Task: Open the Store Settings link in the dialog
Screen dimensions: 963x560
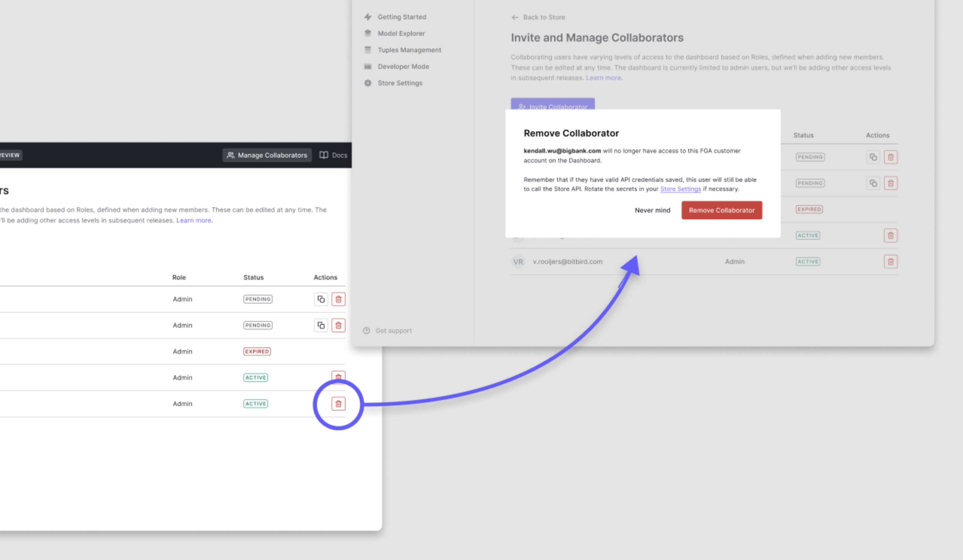Action: [680, 189]
